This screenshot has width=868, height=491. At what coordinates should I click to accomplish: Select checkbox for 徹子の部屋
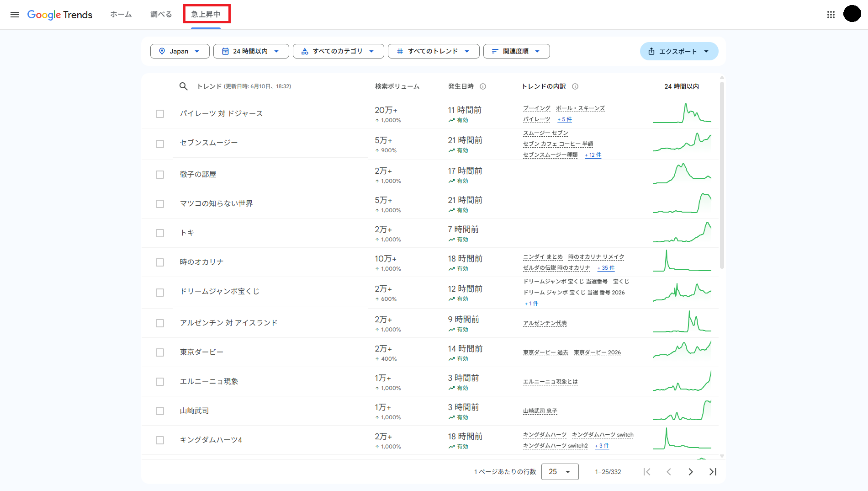pos(160,175)
